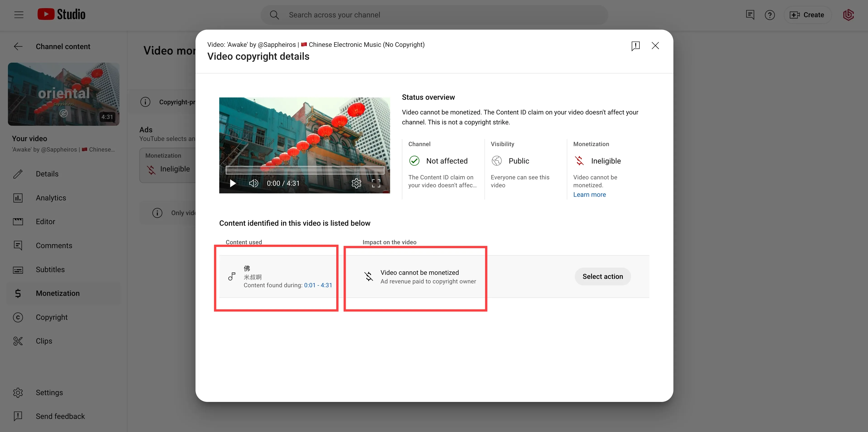Click the 'Status overview' heading
Image resolution: width=868 pixels, height=432 pixels.
point(428,97)
